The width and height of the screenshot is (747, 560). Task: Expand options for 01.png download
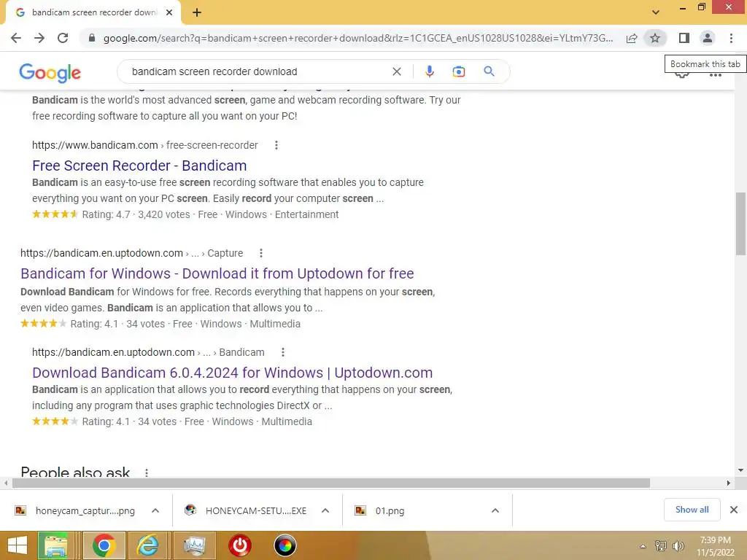click(495, 510)
